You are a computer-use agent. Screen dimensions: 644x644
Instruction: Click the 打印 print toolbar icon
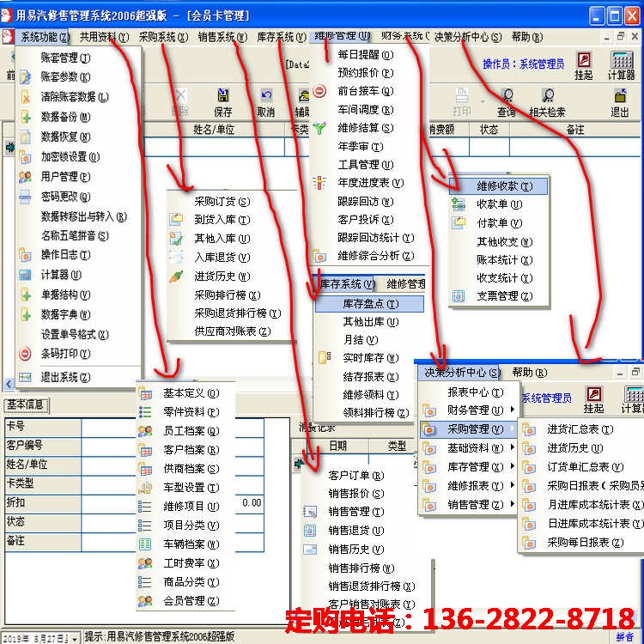(462, 102)
